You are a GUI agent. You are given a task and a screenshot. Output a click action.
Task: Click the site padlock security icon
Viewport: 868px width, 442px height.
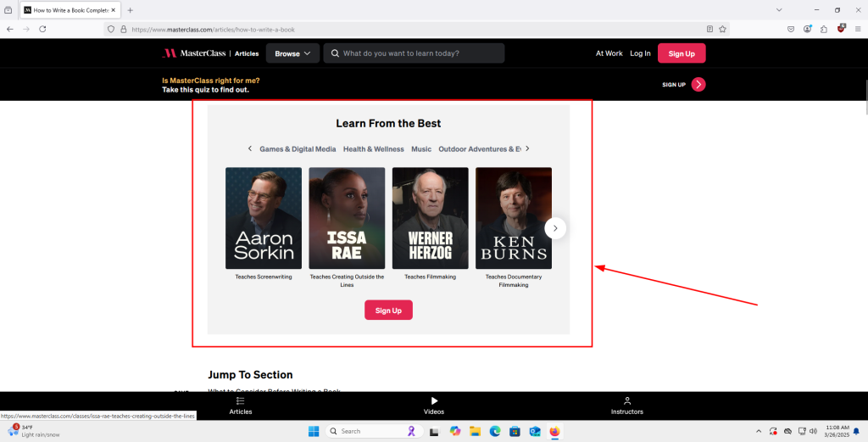[124, 30]
